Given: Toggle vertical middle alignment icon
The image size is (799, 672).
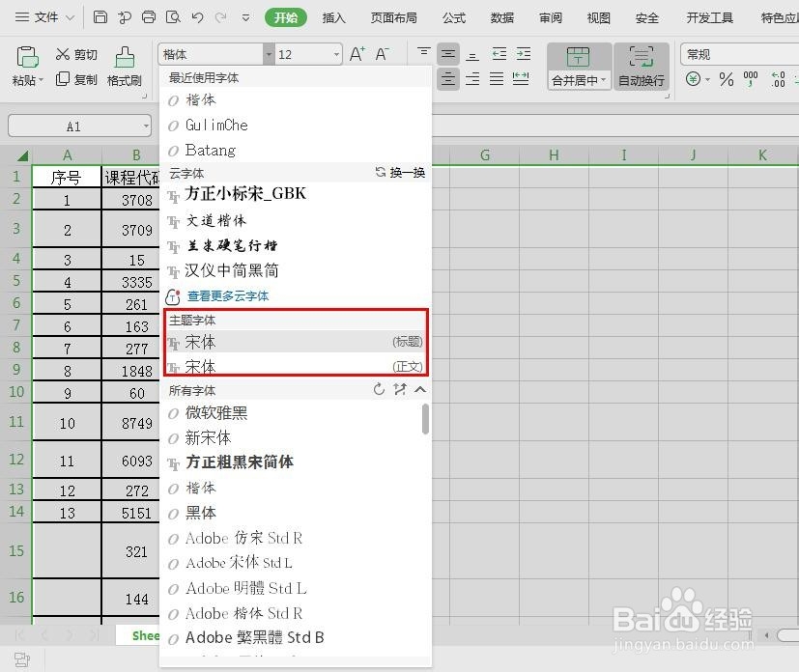Looking at the screenshot, I should coord(448,54).
